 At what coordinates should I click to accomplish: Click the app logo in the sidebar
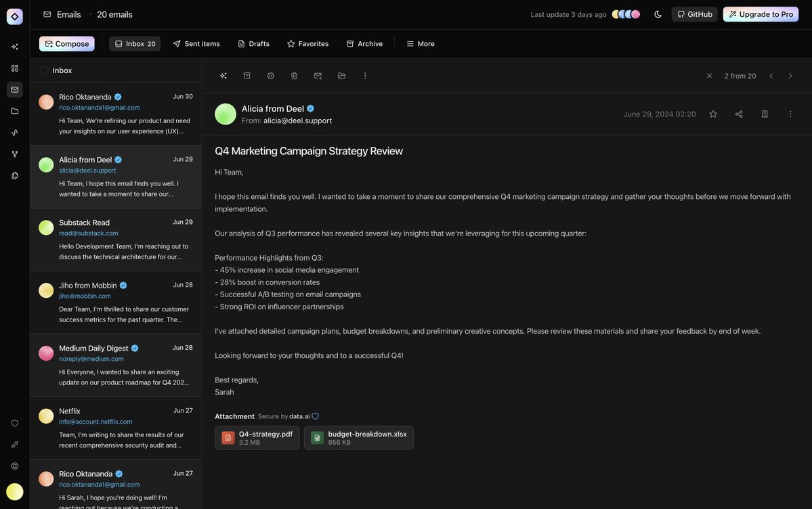[x=14, y=16]
